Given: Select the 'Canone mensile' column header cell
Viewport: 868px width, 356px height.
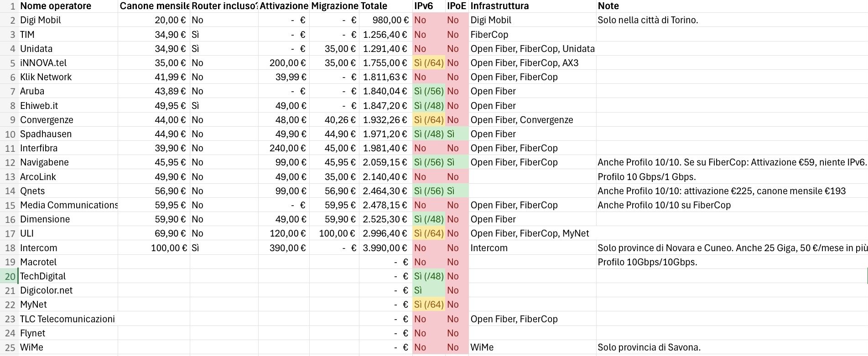Looking at the screenshot, I should [x=154, y=6].
